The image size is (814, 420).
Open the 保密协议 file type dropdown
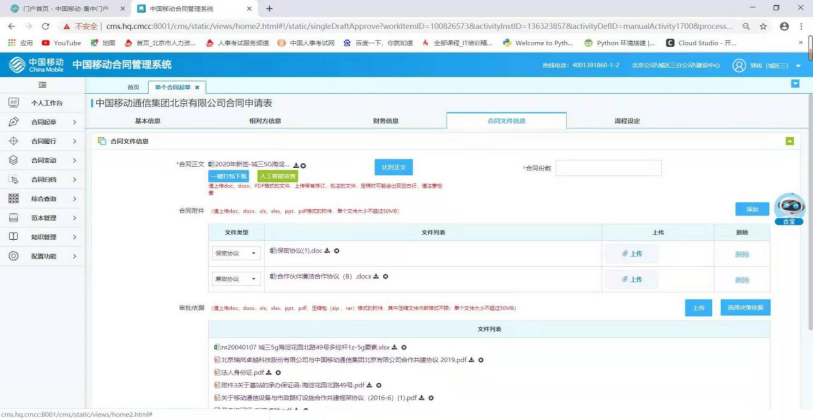(x=236, y=253)
